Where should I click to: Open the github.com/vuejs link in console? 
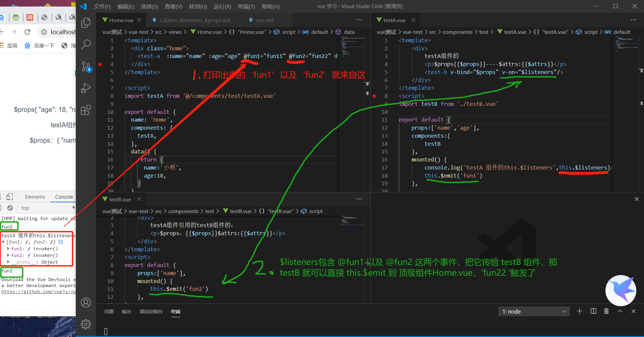pos(38,292)
